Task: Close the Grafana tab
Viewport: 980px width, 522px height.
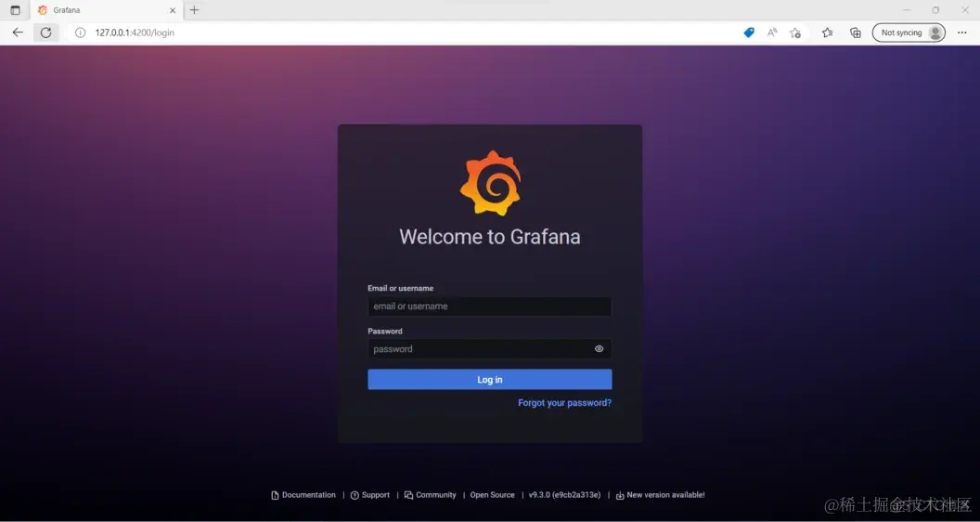Action: (173, 10)
